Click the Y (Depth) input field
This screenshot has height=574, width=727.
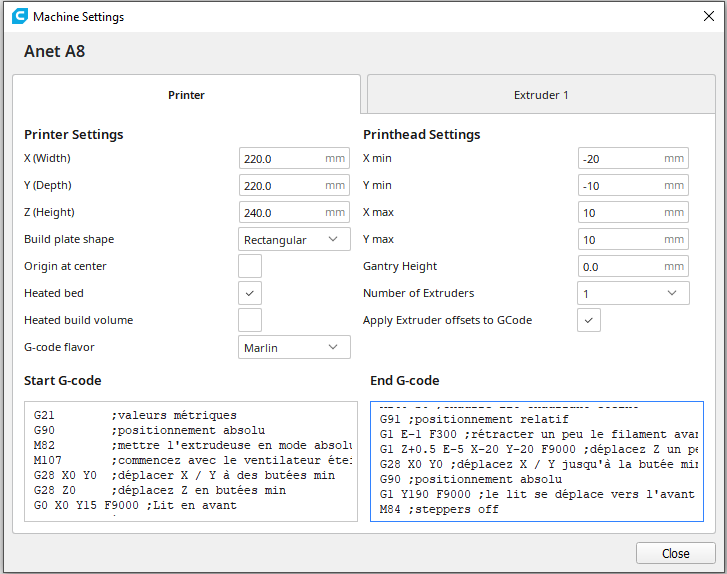294,185
